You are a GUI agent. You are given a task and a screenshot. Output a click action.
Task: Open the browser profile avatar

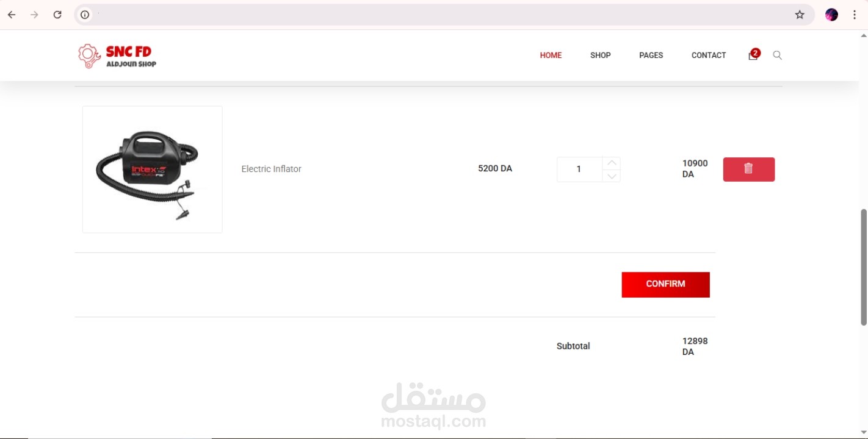831,15
